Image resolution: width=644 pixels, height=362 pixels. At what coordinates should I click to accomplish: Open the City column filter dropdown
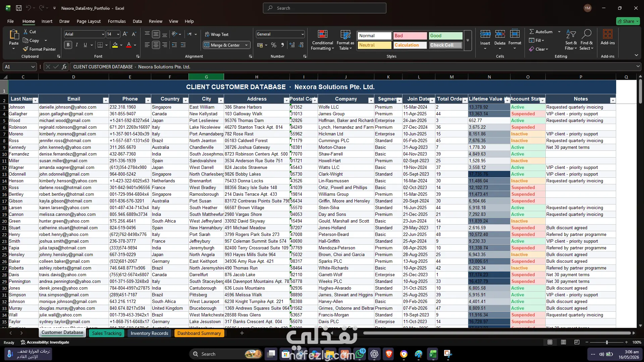(221, 100)
